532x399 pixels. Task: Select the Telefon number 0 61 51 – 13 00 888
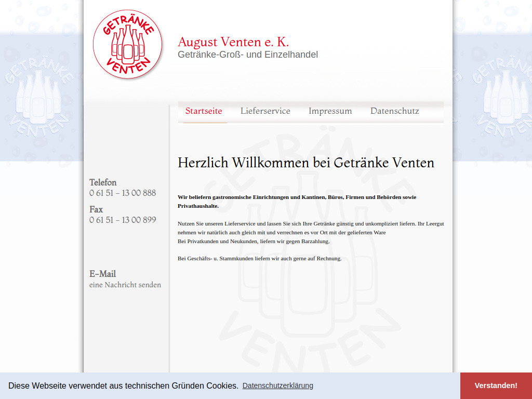coord(123,193)
